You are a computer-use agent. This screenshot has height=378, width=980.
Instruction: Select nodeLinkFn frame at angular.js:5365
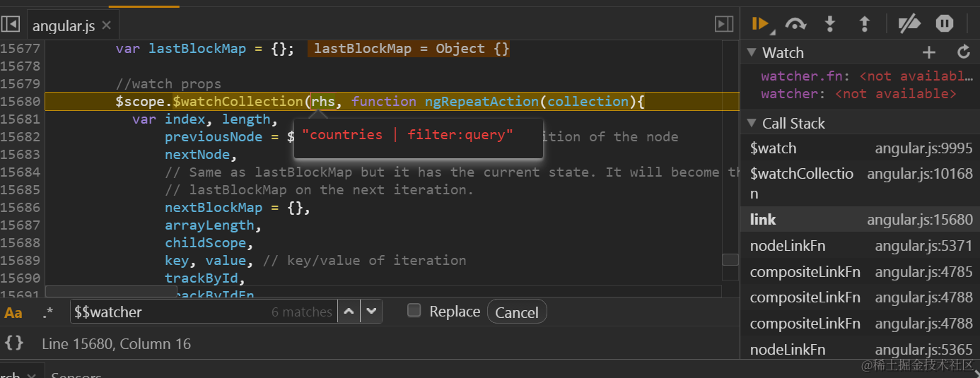click(860, 349)
